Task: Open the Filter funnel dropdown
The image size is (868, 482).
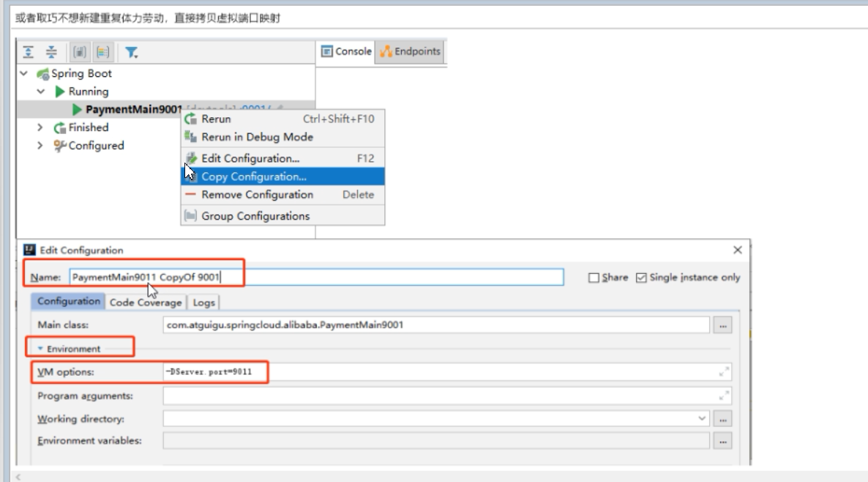Action: (131, 53)
